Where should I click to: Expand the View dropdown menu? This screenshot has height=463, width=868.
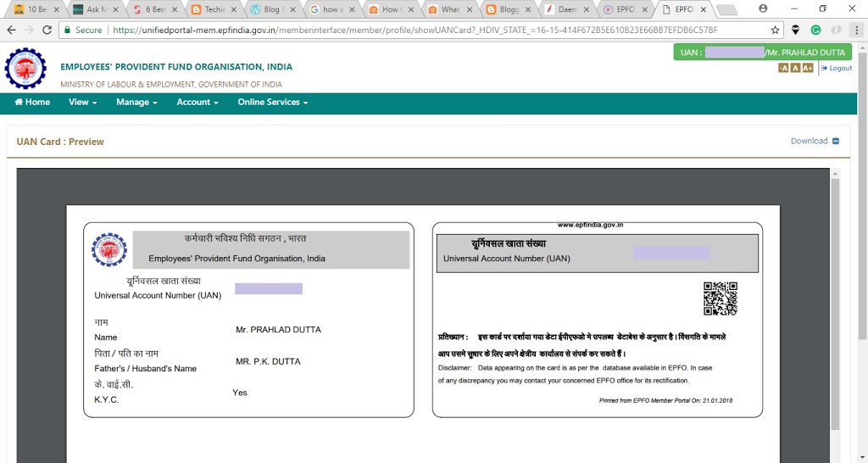point(82,102)
